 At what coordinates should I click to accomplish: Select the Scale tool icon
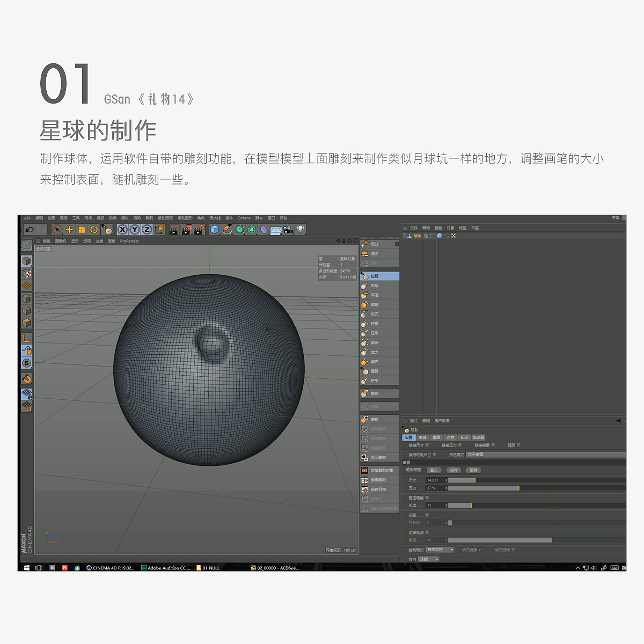[x=82, y=230]
